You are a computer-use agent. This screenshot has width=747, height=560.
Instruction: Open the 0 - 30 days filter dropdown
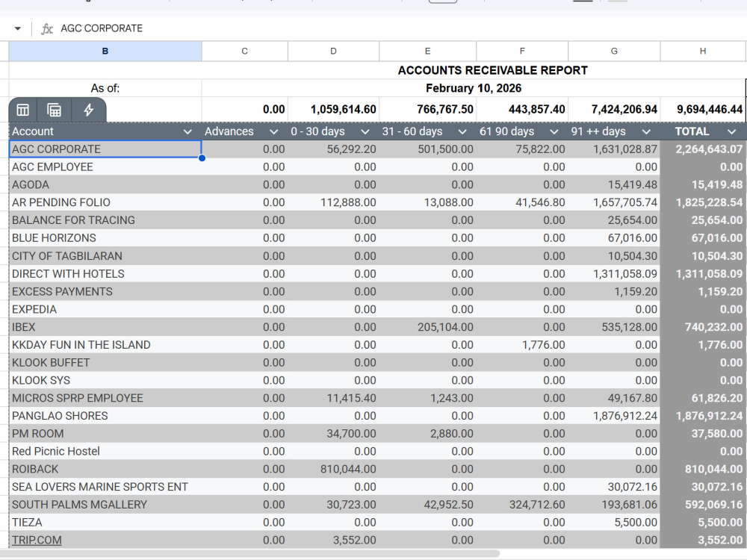click(x=365, y=132)
